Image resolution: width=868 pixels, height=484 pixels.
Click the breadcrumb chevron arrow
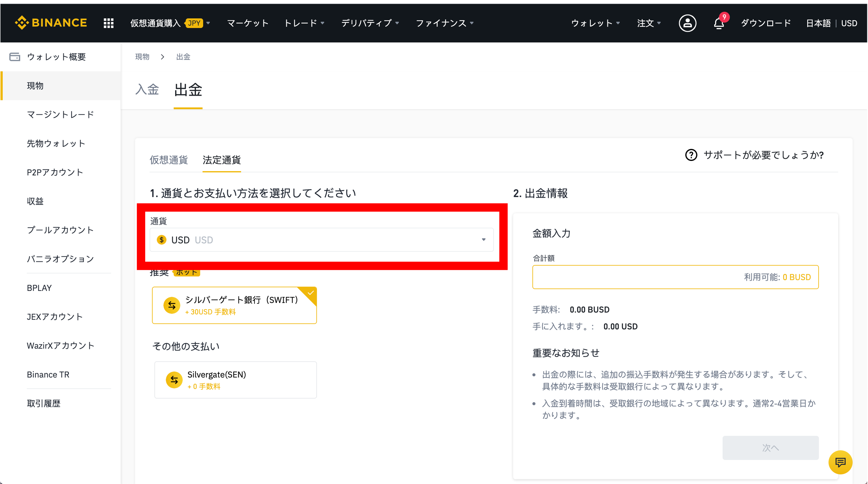click(163, 57)
